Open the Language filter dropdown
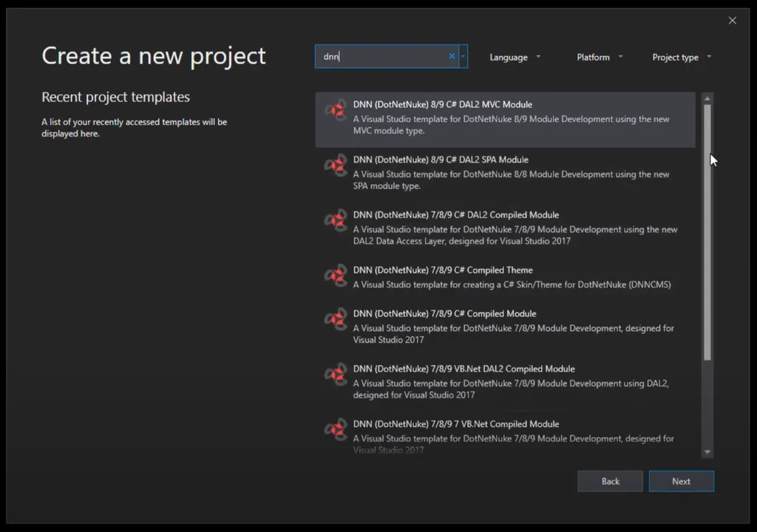 coord(515,57)
